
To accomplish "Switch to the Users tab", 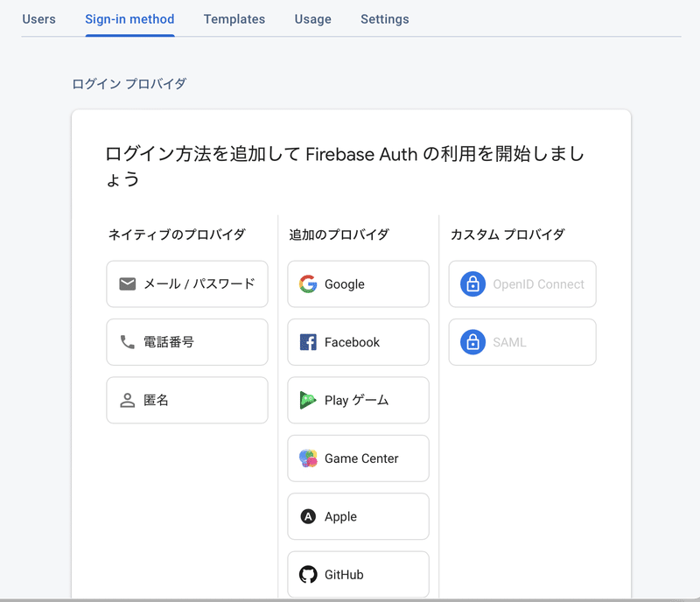I will point(38,19).
